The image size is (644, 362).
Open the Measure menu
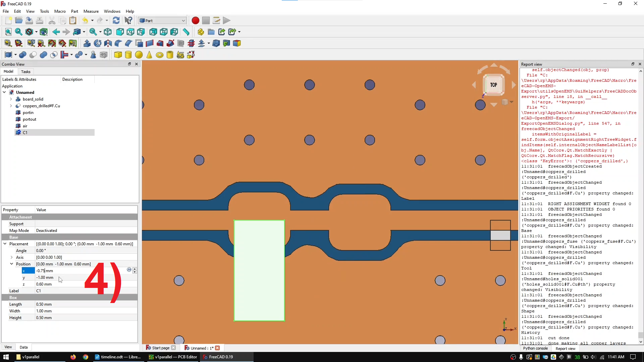point(91,11)
